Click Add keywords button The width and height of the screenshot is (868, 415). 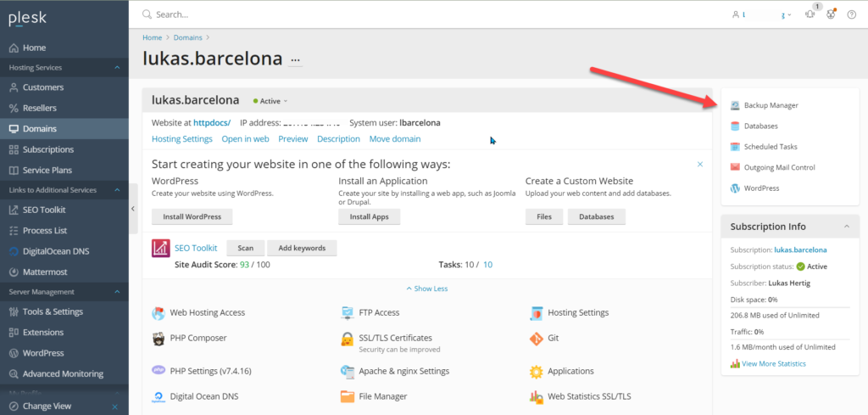tap(302, 248)
